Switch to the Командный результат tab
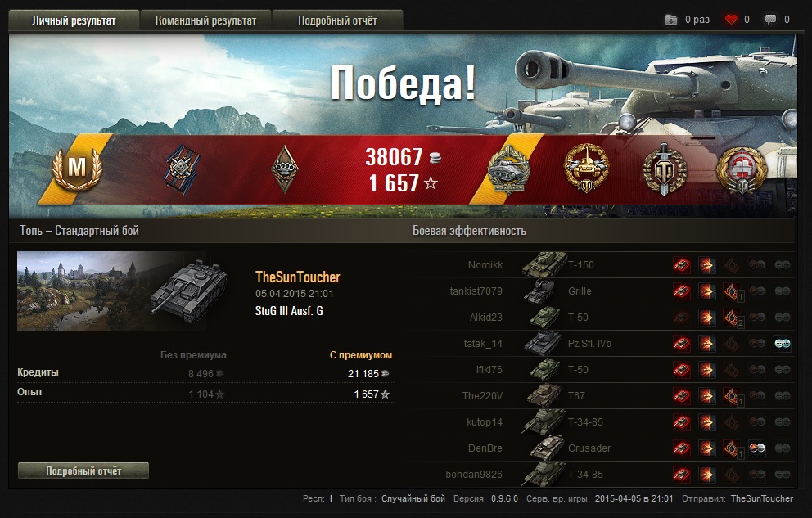 pyautogui.click(x=205, y=20)
